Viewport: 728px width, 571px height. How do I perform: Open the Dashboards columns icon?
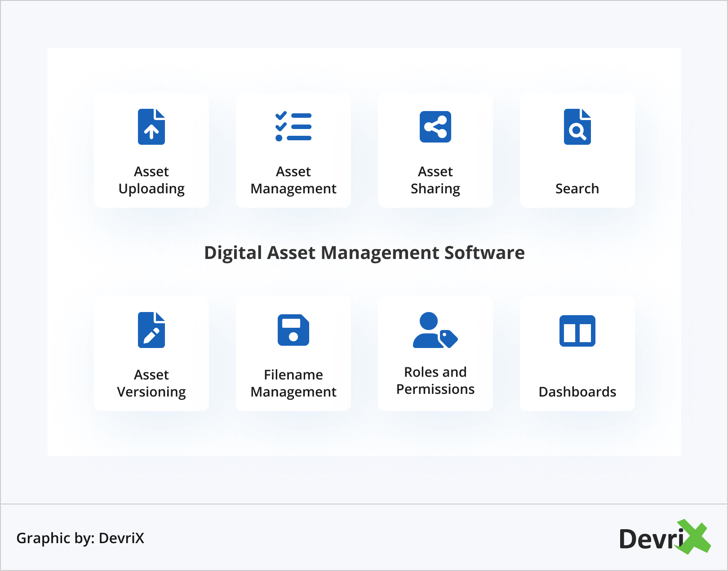coord(577,331)
